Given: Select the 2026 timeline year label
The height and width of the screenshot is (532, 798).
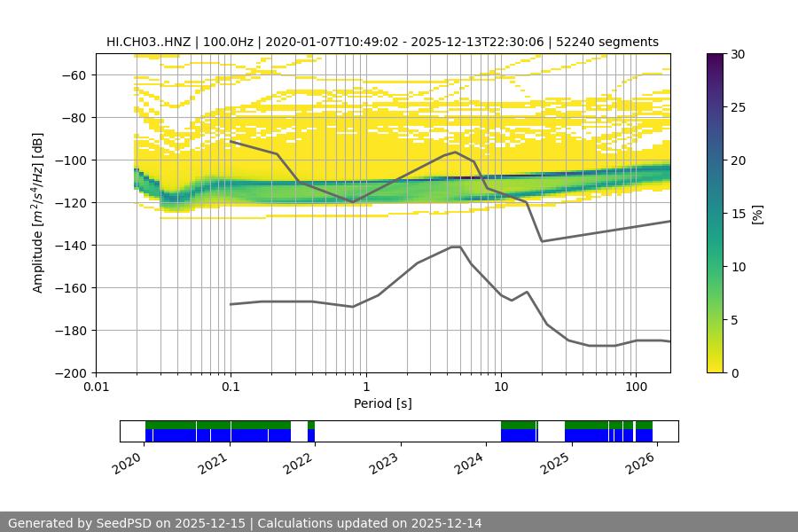Looking at the screenshot, I should point(641,462).
